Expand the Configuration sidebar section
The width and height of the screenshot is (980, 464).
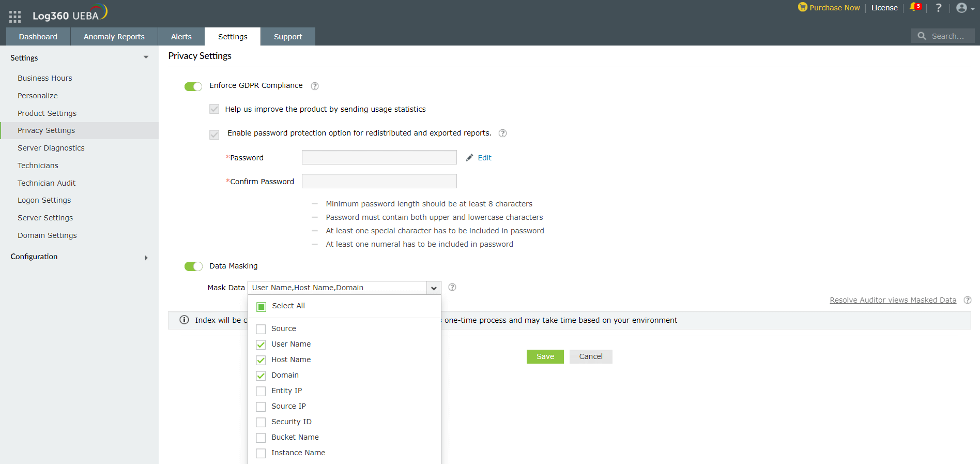point(146,258)
